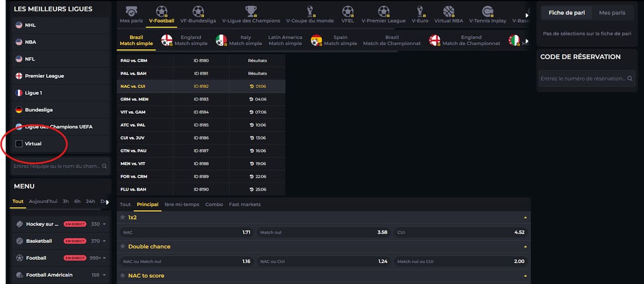Click the reservation number input field
644x284 pixels.
(x=587, y=78)
